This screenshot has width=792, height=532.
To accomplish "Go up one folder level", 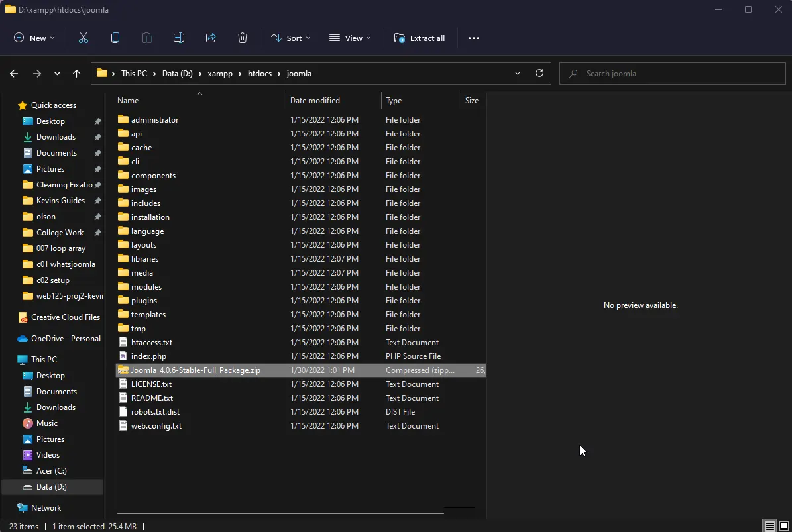I will 77,74.
